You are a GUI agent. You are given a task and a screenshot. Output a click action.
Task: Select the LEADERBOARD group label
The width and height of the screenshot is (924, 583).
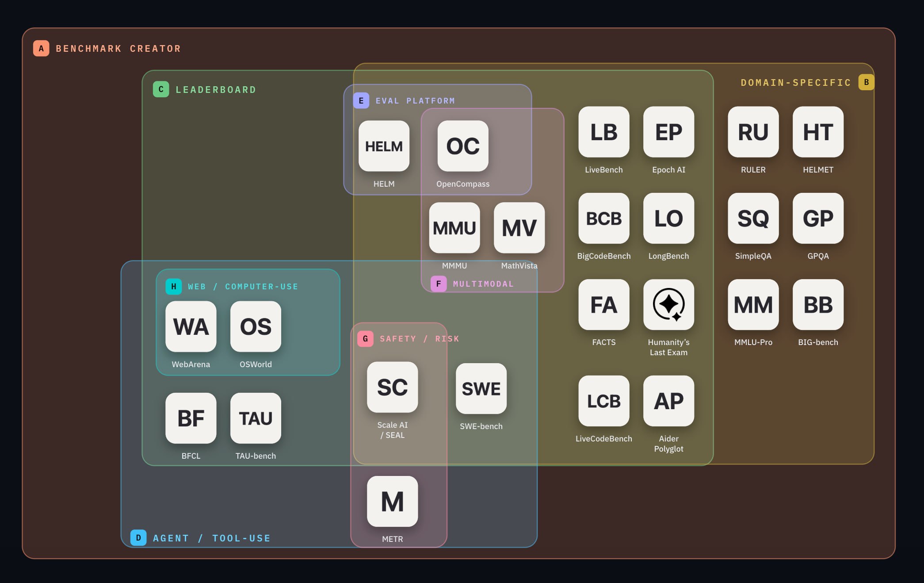coord(216,90)
